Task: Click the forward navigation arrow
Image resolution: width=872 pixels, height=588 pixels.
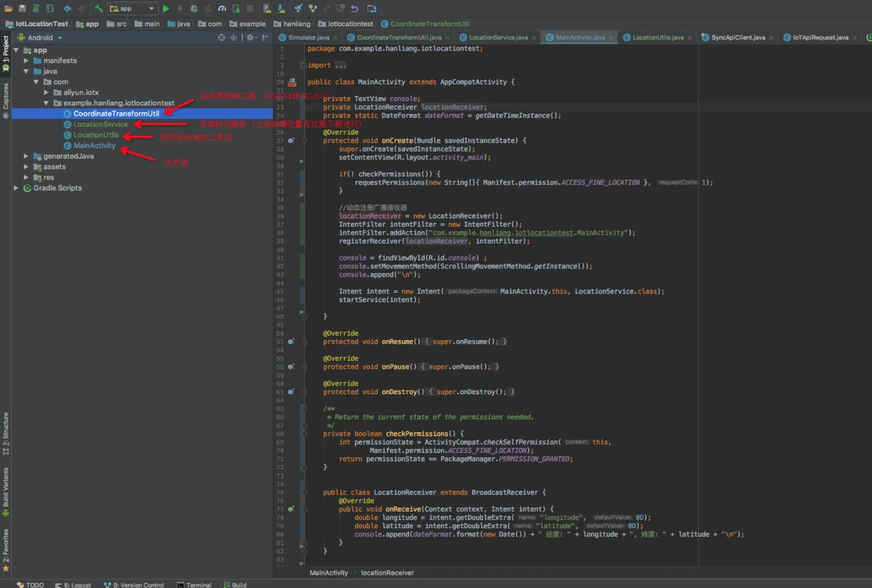Action: point(81,9)
